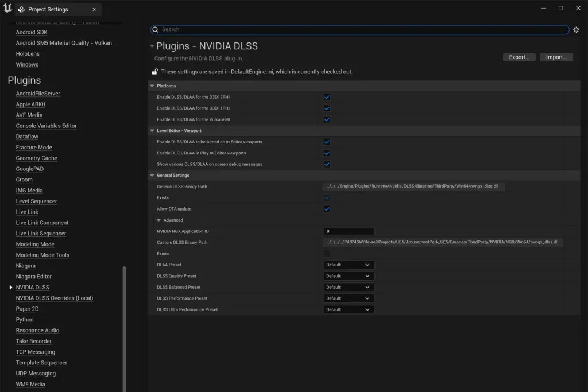The height and width of the screenshot is (392, 588).
Task: Select NVIDIA DLSS in the sidebar
Action: click(32, 288)
